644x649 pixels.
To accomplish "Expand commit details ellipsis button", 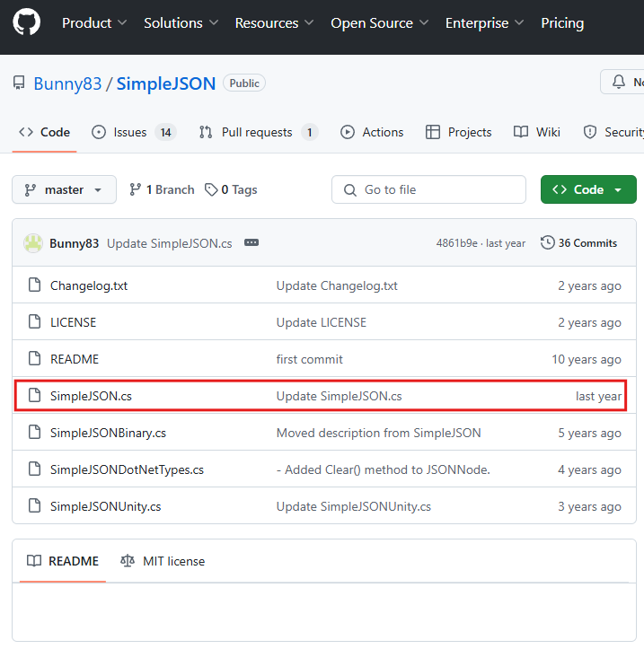I will [x=251, y=242].
